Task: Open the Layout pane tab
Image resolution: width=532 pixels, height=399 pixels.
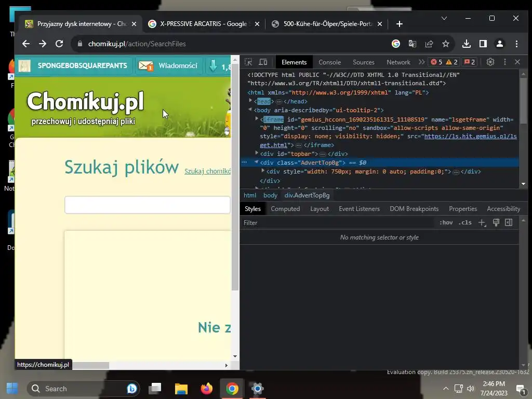Action: coord(320,209)
